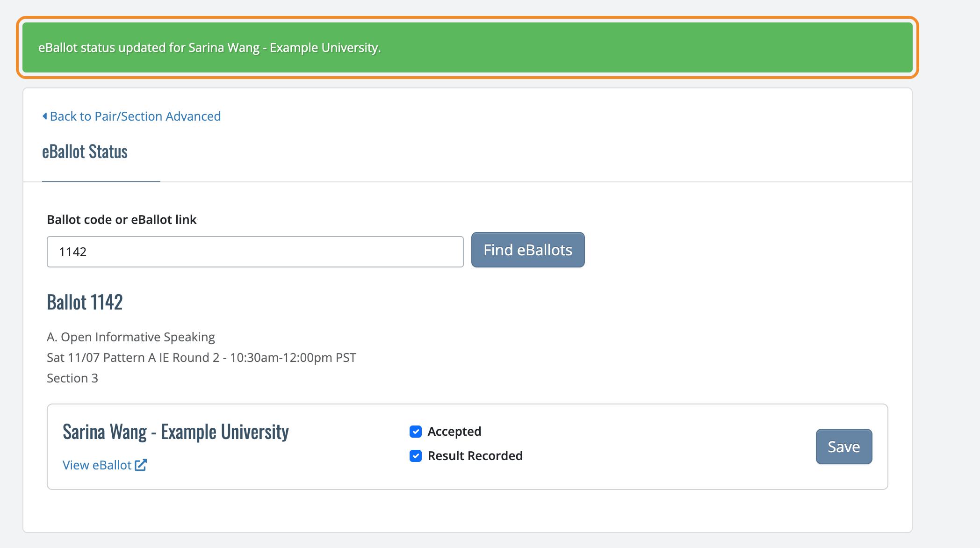Click the Sat 11/07 Pattern A round line
Screen dimensions: 980x548
point(202,357)
